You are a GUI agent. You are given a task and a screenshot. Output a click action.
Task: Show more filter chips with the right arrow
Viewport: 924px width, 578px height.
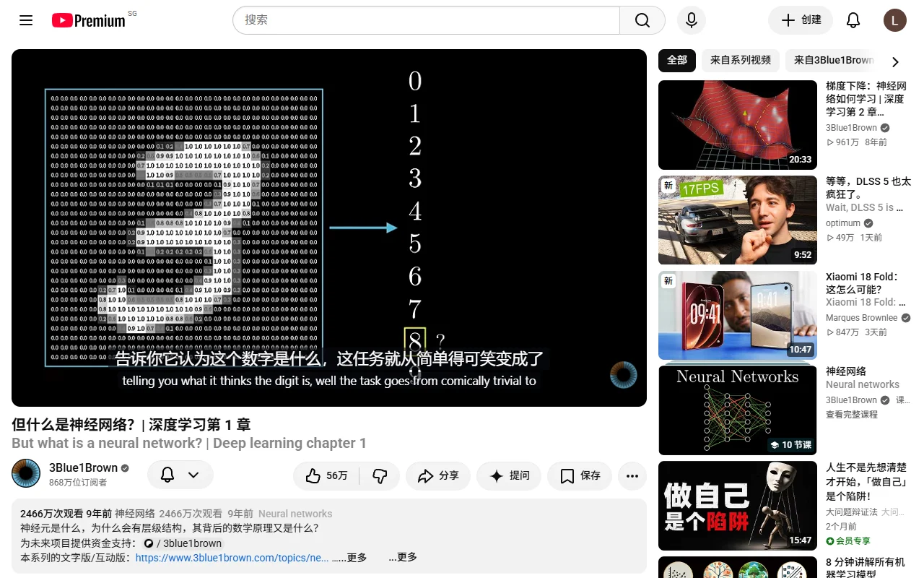[x=895, y=61]
